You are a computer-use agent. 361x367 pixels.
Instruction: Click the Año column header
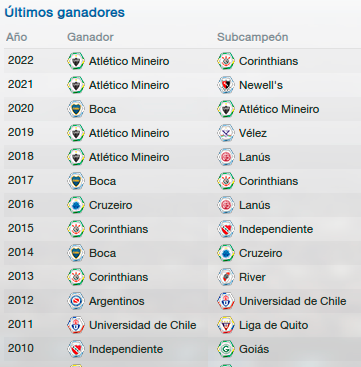pos(16,37)
